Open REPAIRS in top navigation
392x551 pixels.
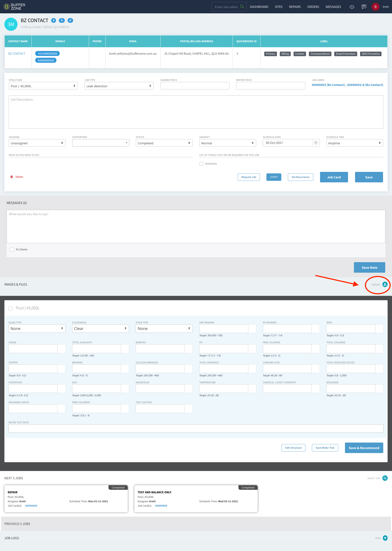point(295,7)
